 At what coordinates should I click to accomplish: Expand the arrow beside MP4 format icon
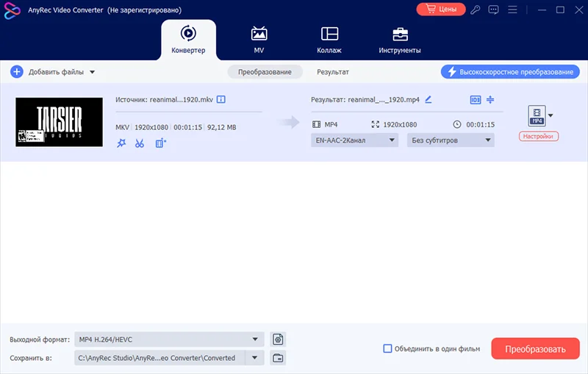point(551,115)
